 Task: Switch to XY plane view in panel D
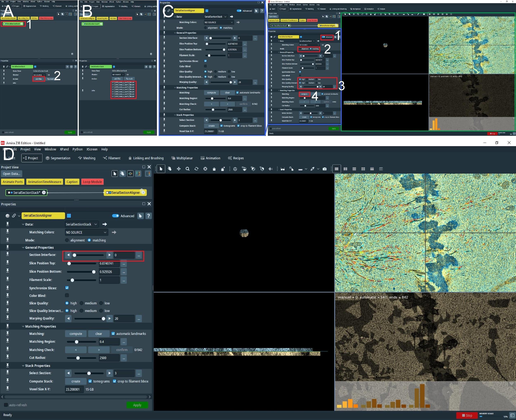[244, 169]
